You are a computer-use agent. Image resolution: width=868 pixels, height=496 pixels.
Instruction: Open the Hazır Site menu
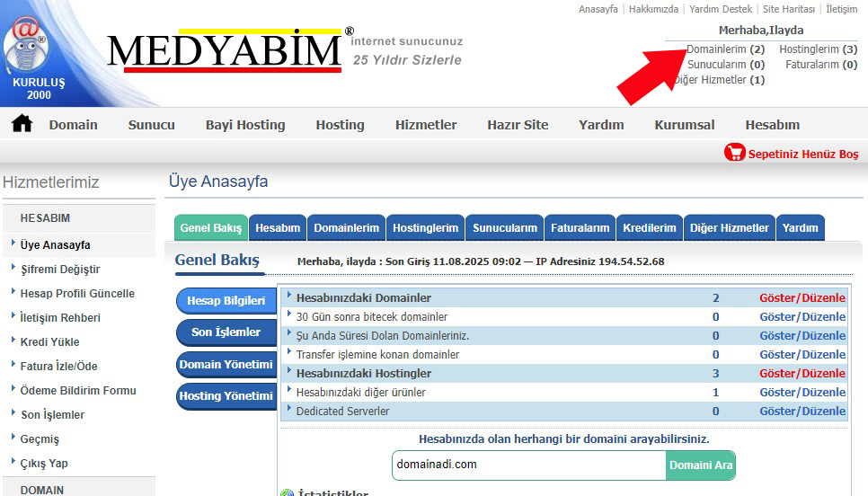pos(518,125)
